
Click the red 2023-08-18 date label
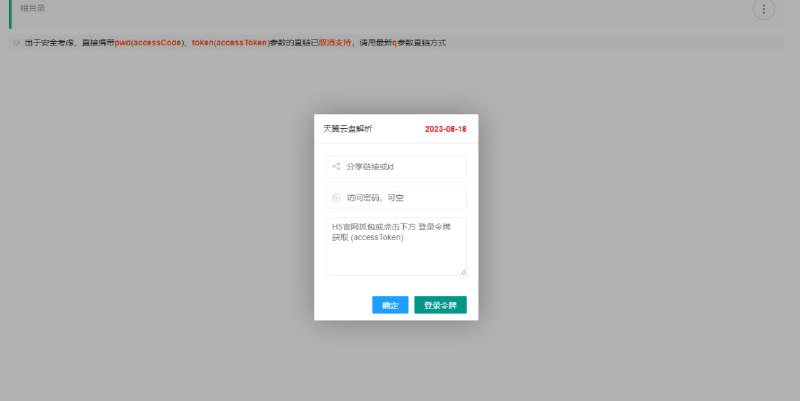[445, 130]
